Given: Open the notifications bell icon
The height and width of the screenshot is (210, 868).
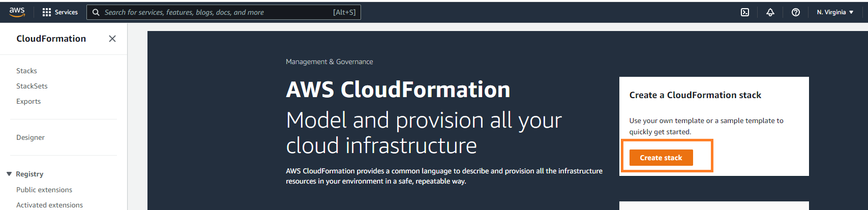Looking at the screenshot, I should pos(770,12).
